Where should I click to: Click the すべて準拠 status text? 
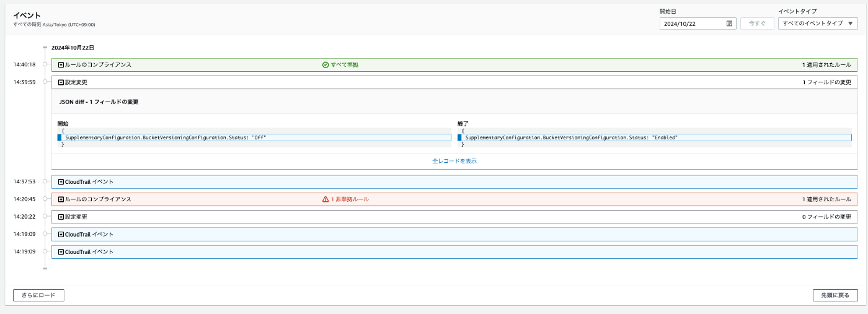click(344, 64)
